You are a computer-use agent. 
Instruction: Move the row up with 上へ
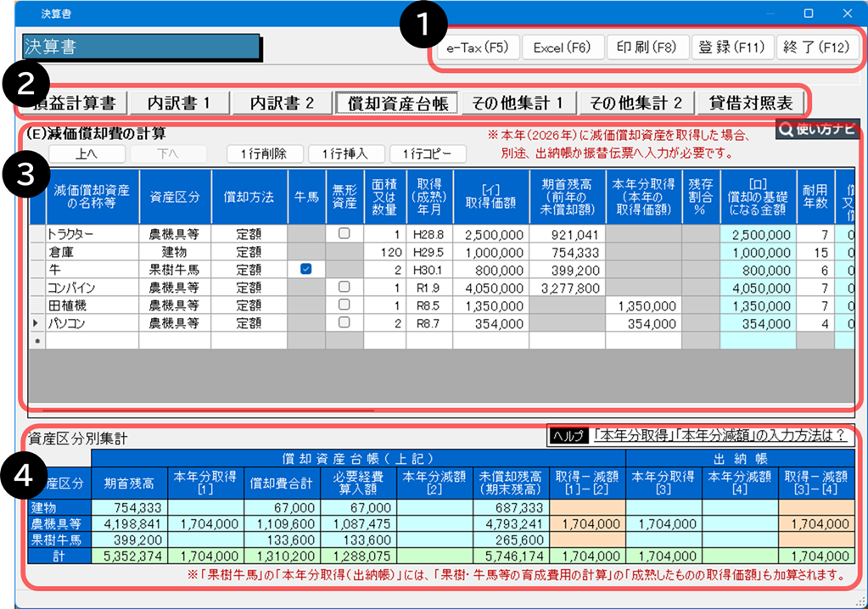(x=87, y=154)
